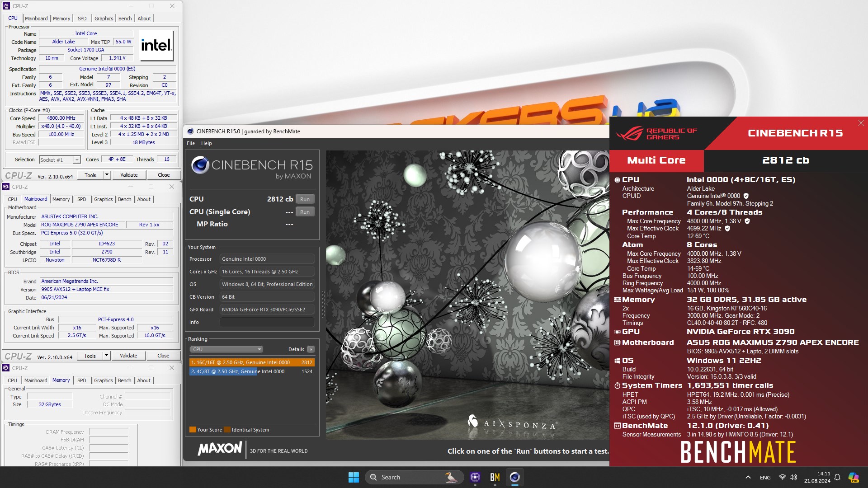Open the CPU-Z taskbar icon
The image size is (868, 488).
475,477
